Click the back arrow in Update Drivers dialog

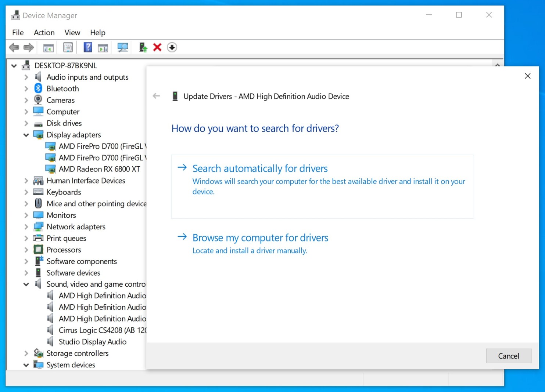[157, 96]
